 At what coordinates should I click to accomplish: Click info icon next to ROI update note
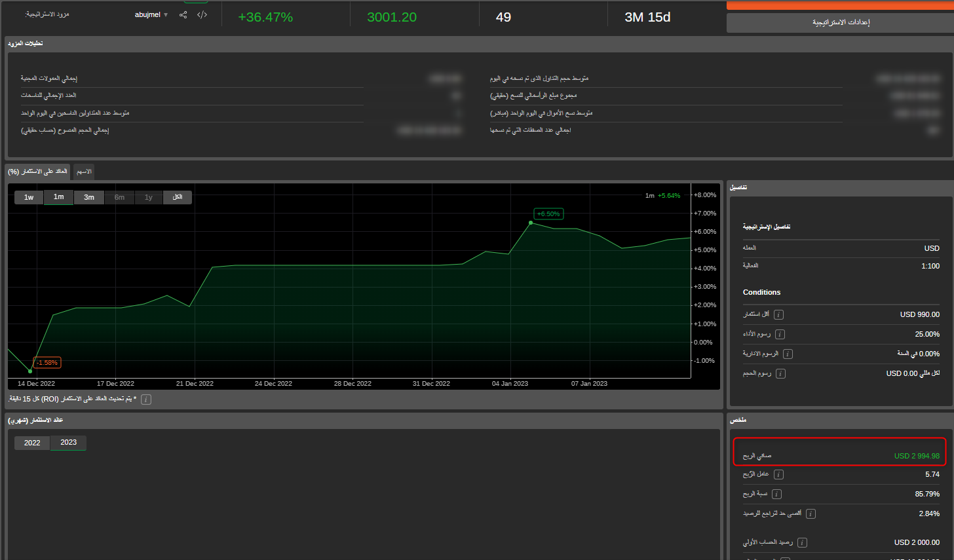click(x=146, y=400)
